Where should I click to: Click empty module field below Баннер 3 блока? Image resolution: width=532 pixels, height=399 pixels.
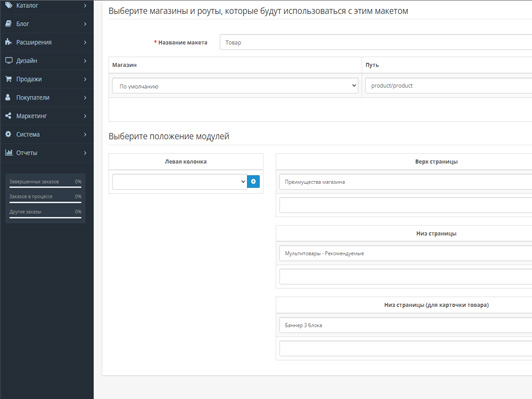(x=405, y=348)
